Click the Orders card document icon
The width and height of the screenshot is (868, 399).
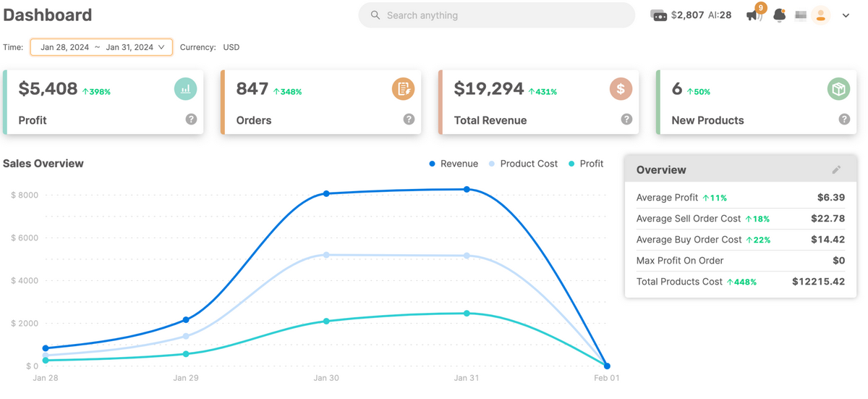(x=403, y=89)
